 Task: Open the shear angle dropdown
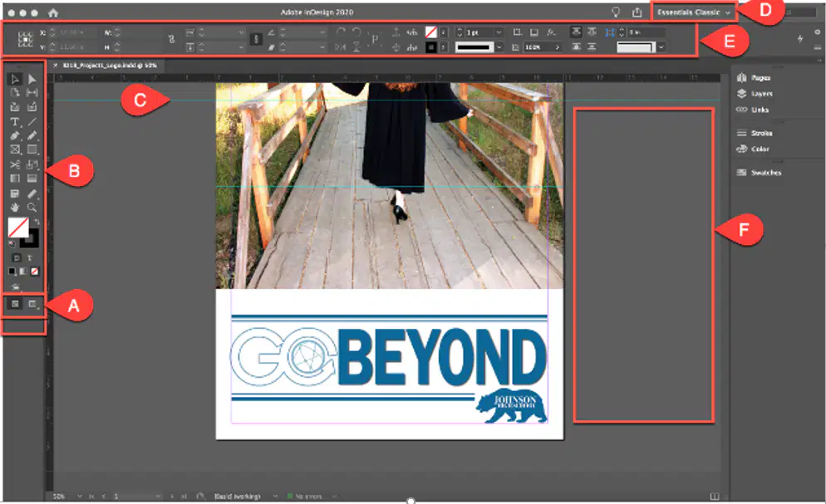(322, 46)
